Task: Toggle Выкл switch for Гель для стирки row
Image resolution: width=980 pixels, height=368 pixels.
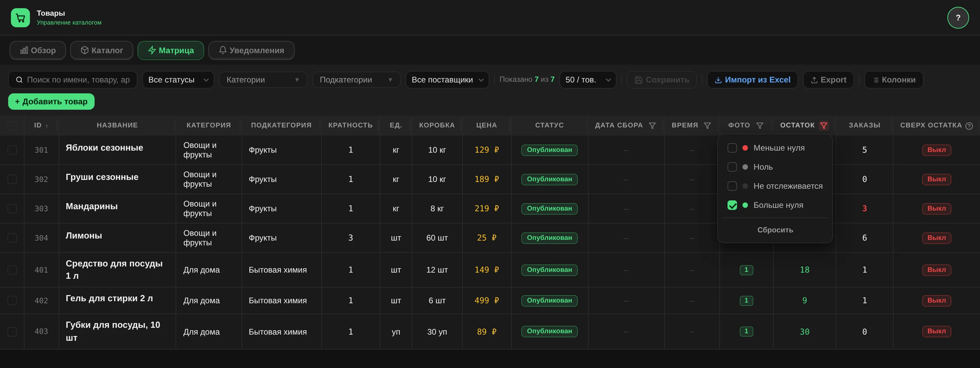Action: pos(936,301)
